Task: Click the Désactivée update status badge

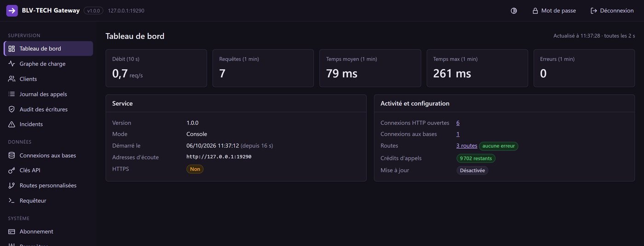Action: pyautogui.click(x=472, y=170)
